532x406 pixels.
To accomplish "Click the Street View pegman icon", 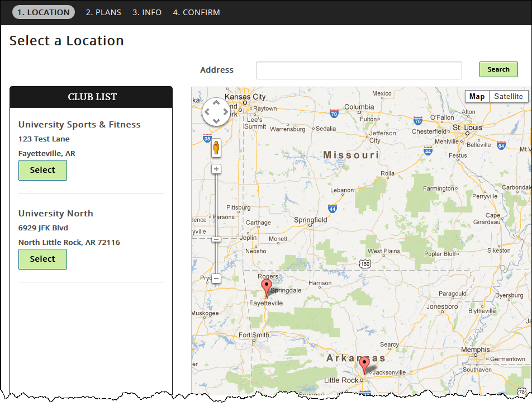I will (x=216, y=148).
